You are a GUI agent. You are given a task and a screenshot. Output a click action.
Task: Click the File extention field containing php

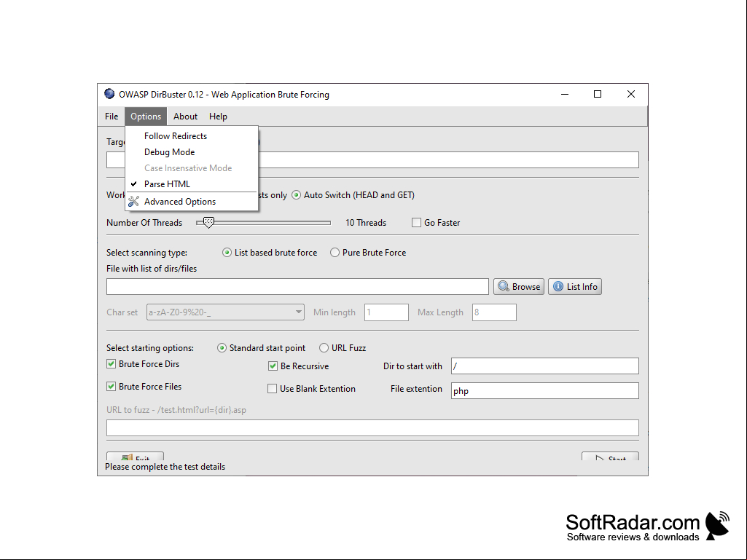click(x=545, y=391)
